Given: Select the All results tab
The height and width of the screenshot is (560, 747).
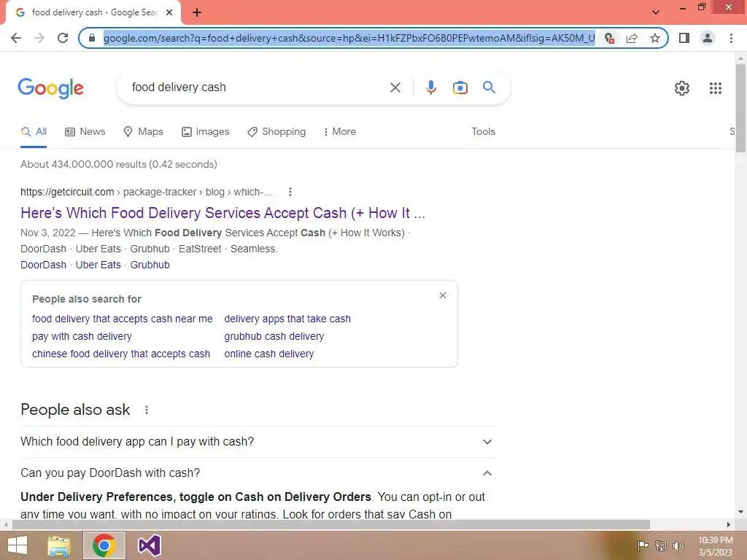Looking at the screenshot, I should point(34,132).
